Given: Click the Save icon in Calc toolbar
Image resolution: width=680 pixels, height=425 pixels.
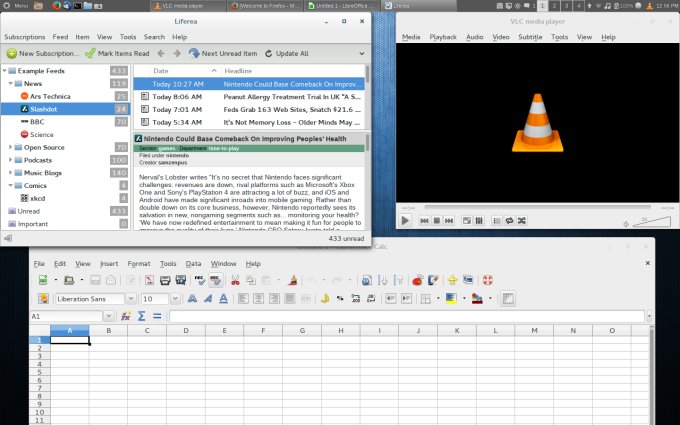Looking at the screenshot, I should tap(94, 280).
